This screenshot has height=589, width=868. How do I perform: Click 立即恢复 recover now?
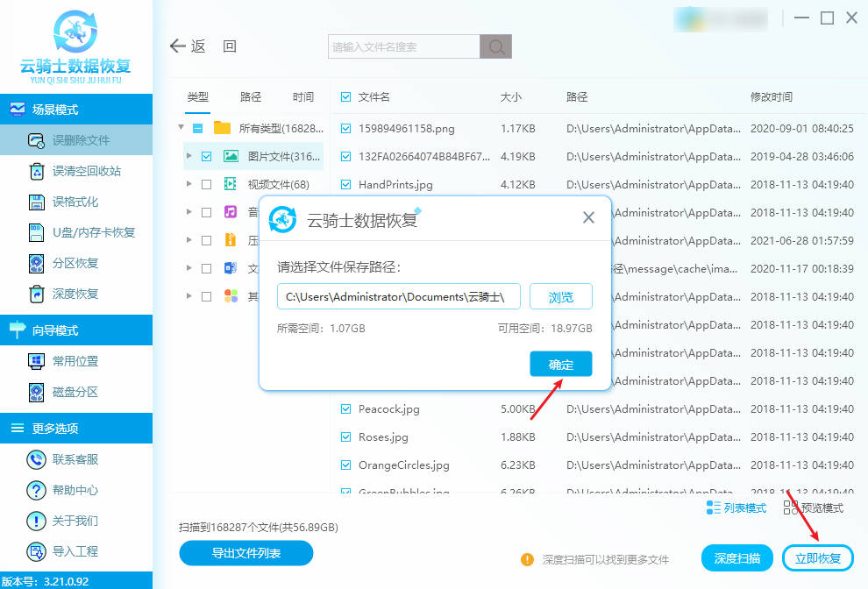818,558
